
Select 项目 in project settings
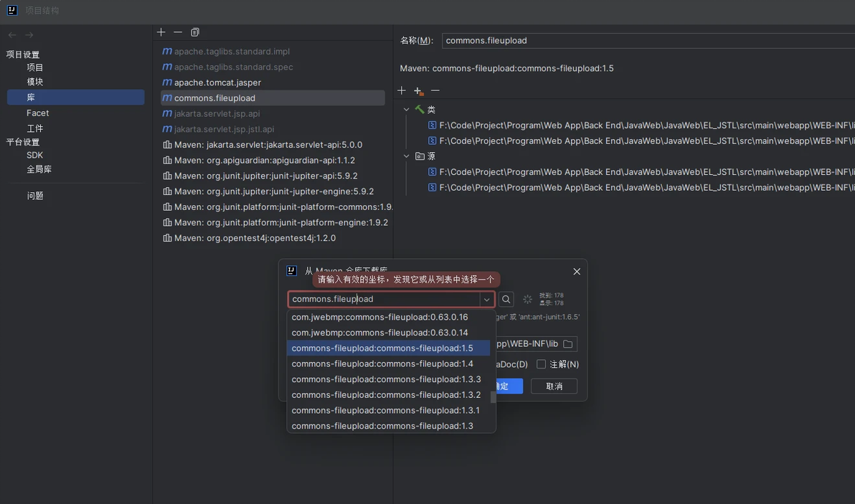[x=35, y=67]
